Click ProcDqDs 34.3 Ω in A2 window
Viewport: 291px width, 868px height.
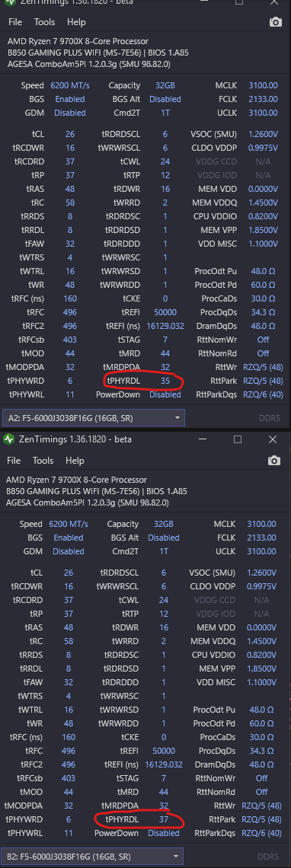tap(264, 312)
